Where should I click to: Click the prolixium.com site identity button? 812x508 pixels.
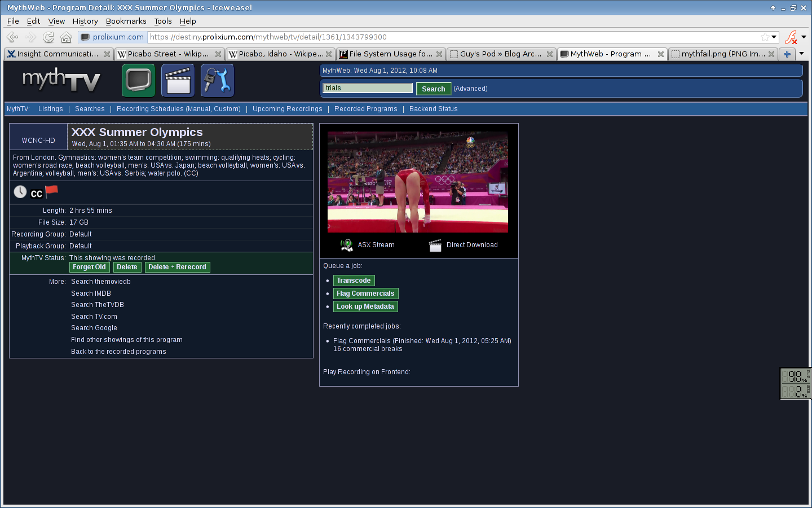coord(112,37)
